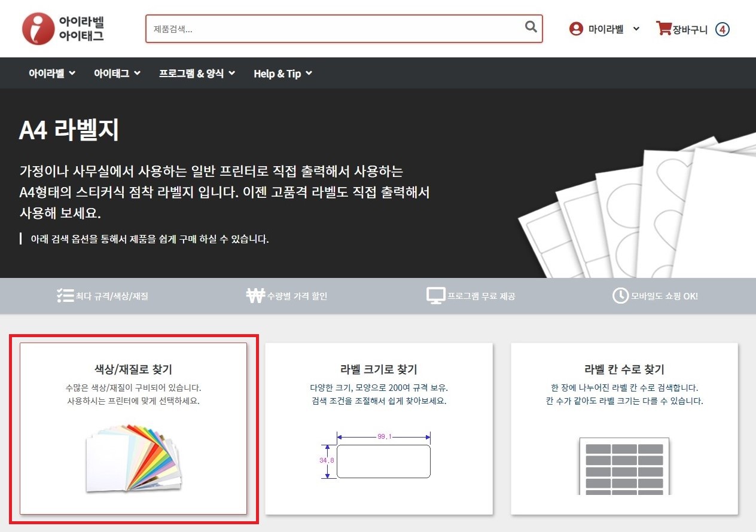This screenshot has width=756, height=532.
Task: Open the Help & Tip menu
Action: (x=283, y=74)
